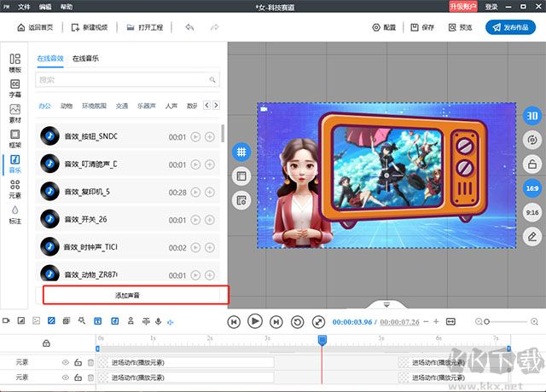Select the 标注 (annotation) sidebar icon
This screenshot has height=392, width=546.
point(15,213)
